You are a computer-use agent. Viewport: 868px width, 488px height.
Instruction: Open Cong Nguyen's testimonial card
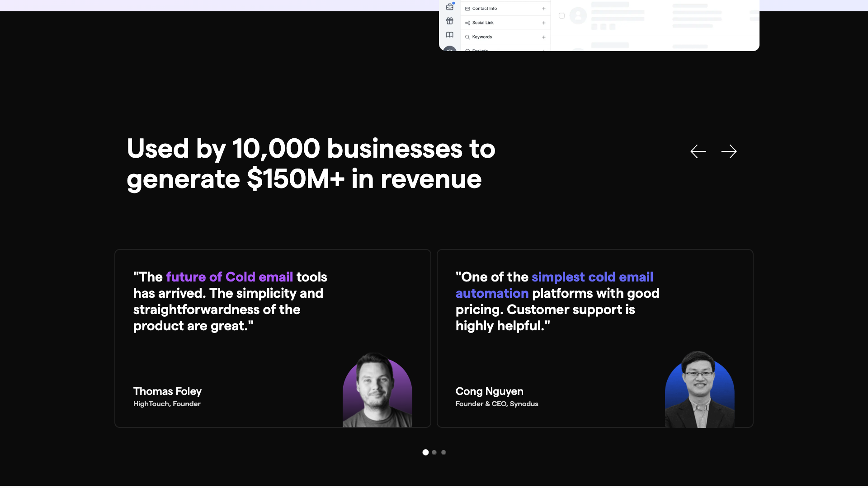click(x=594, y=338)
